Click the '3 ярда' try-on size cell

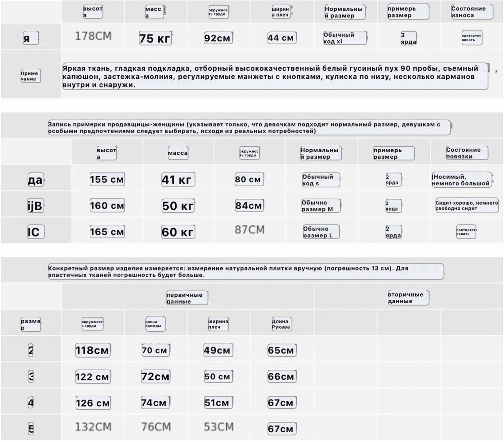[408, 38]
